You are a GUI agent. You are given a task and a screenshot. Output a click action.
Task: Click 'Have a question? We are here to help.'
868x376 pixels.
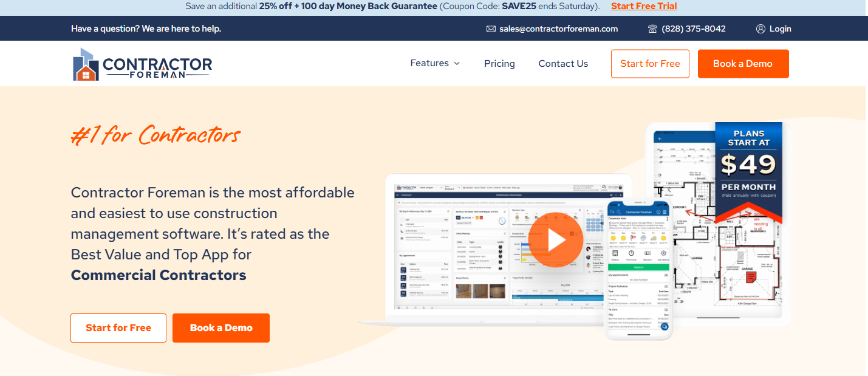(x=146, y=29)
